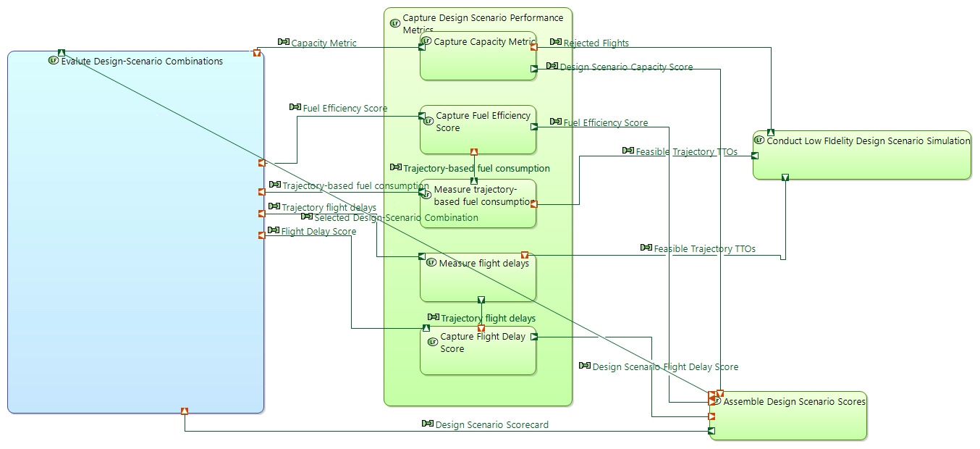Select the green top port of Measure trajectory-based fuel consumption
Viewport: 980px width, 449px height.
(474, 180)
